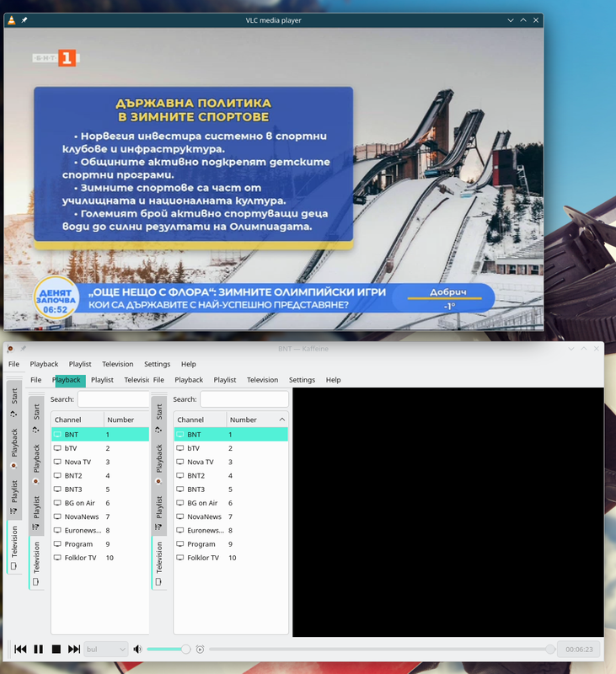
Task: Click the Kaffeine seek position slider
Action: tap(382, 649)
